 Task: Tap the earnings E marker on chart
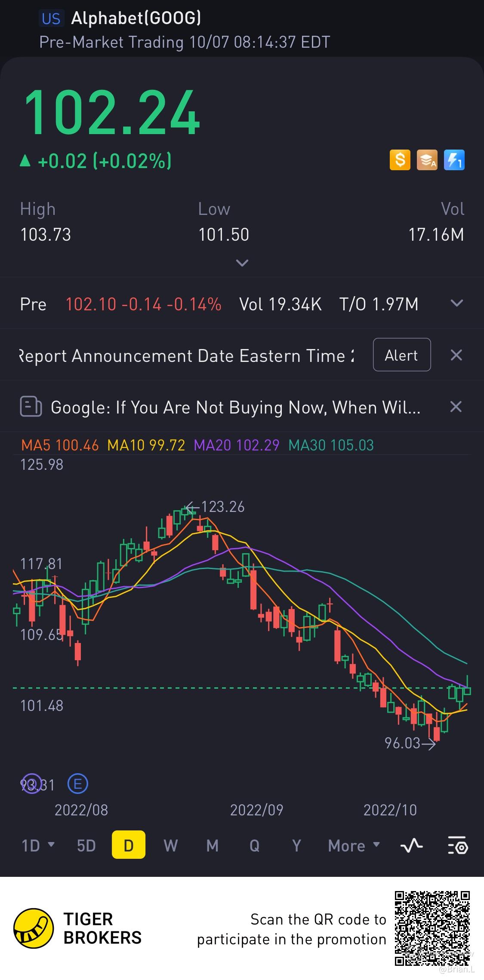[x=78, y=784]
